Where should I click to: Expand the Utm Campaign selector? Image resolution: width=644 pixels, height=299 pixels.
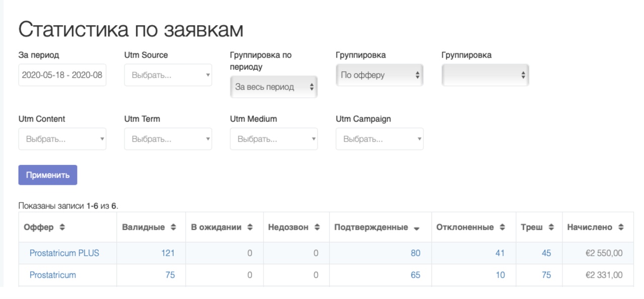(379, 139)
